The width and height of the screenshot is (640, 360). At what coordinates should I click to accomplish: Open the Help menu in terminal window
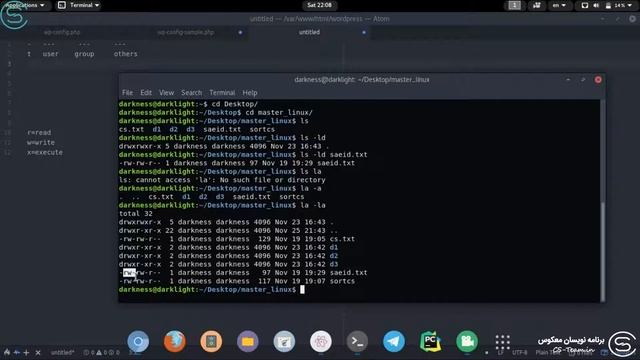coord(250,93)
